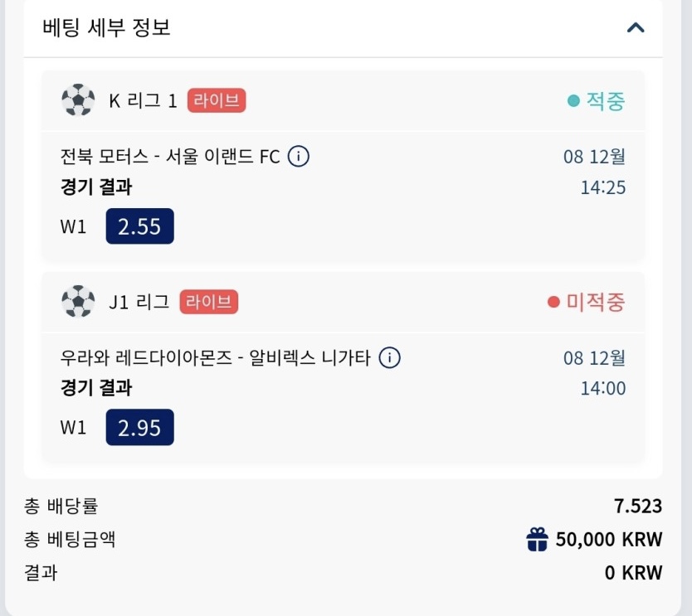
Task: Collapse the betting details chevron
Action: (636, 27)
